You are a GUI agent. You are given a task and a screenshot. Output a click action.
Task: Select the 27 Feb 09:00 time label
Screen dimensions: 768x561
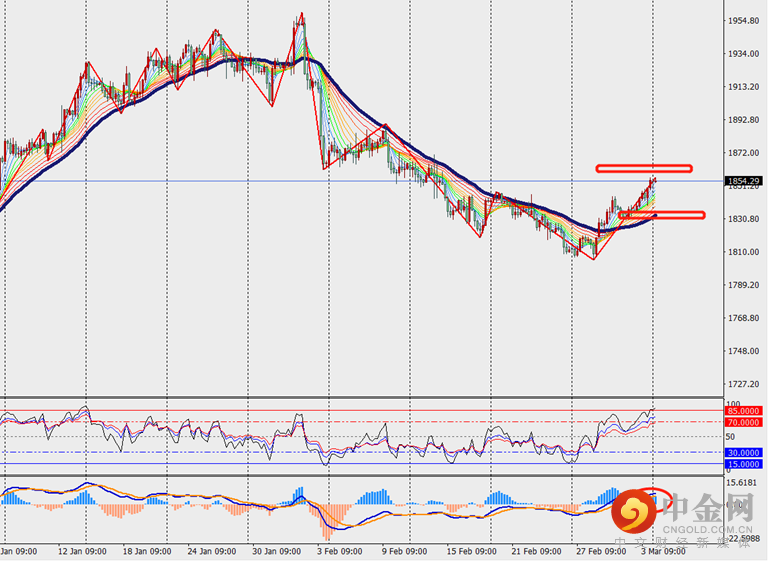point(601,551)
